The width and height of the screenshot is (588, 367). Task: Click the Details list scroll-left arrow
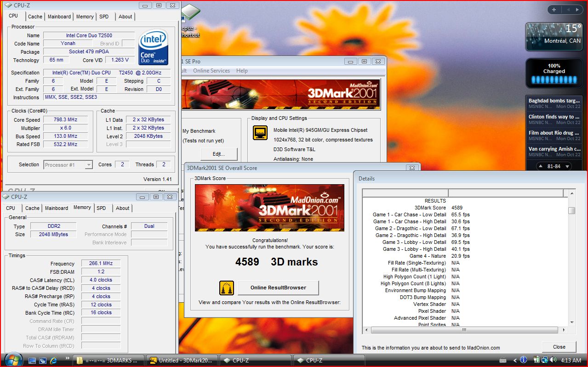[366, 330]
